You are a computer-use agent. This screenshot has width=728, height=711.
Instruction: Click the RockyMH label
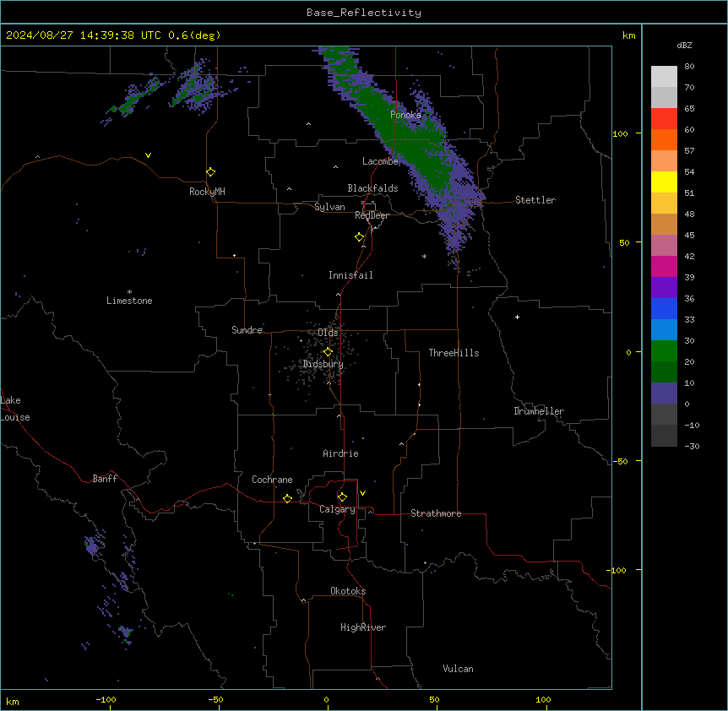coord(207,192)
